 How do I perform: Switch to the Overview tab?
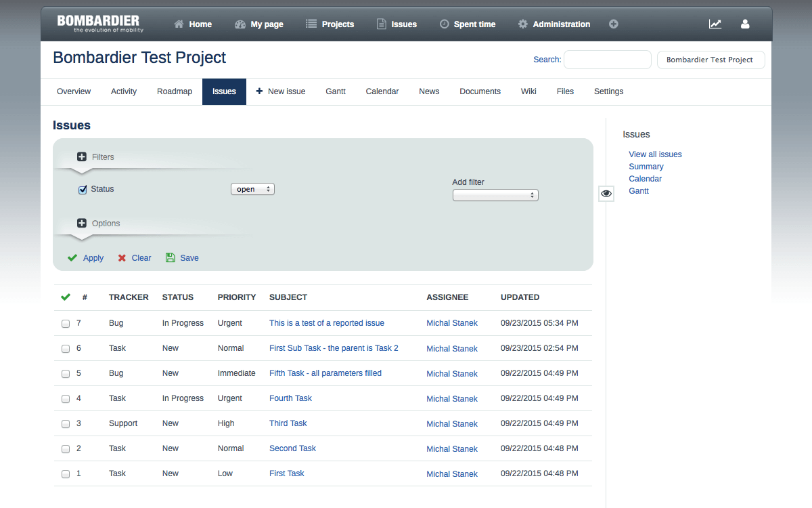pyautogui.click(x=74, y=91)
